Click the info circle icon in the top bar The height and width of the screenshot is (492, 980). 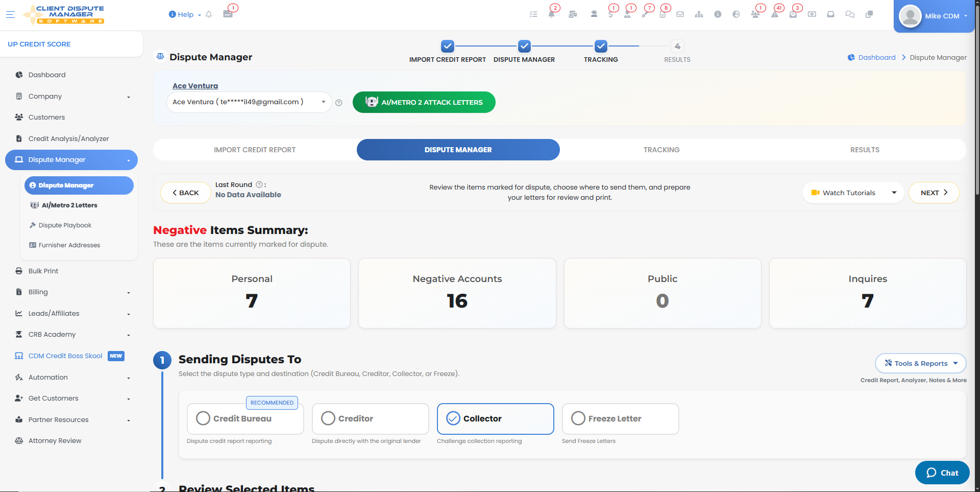[x=718, y=14]
